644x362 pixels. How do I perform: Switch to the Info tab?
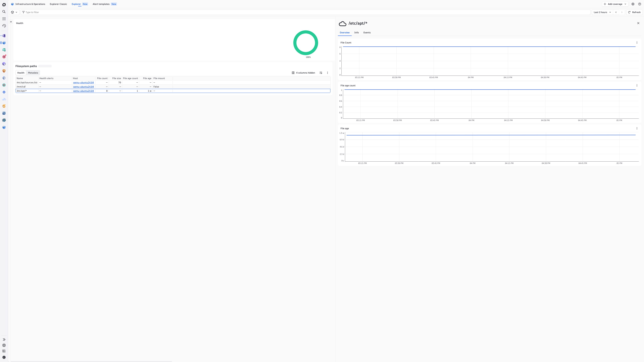(357, 33)
